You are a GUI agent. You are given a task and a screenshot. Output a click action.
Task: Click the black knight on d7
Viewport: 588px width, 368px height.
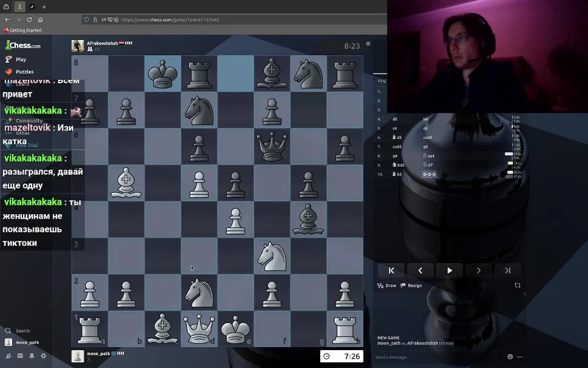199,110
